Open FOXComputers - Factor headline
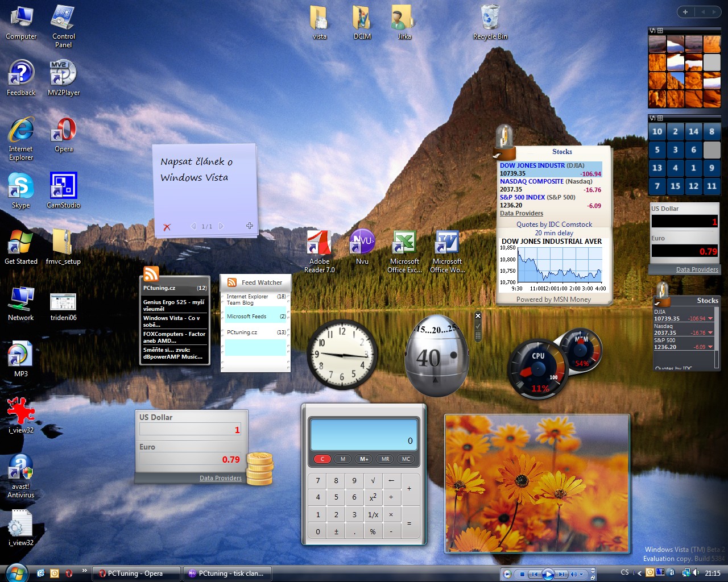The image size is (728, 582). point(175,337)
